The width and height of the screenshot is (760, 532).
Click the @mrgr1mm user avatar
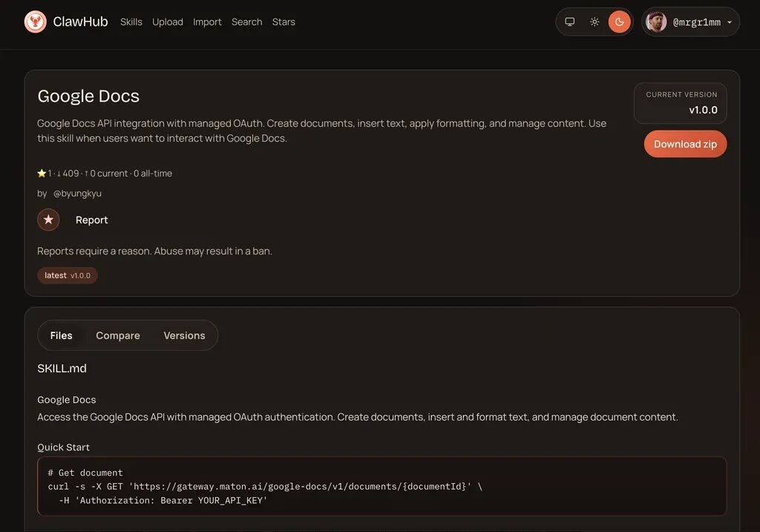[x=656, y=22]
